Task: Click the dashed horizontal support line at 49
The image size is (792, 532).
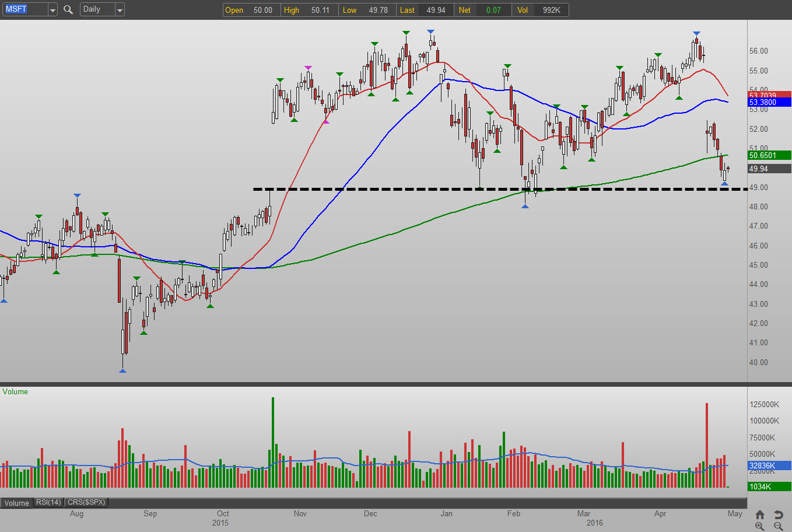Action: tap(408, 189)
